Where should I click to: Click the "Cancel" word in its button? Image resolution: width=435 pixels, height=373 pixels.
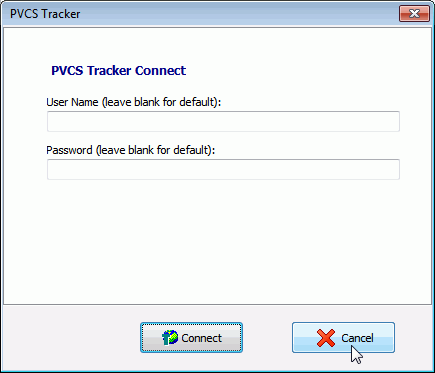coord(357,338)
